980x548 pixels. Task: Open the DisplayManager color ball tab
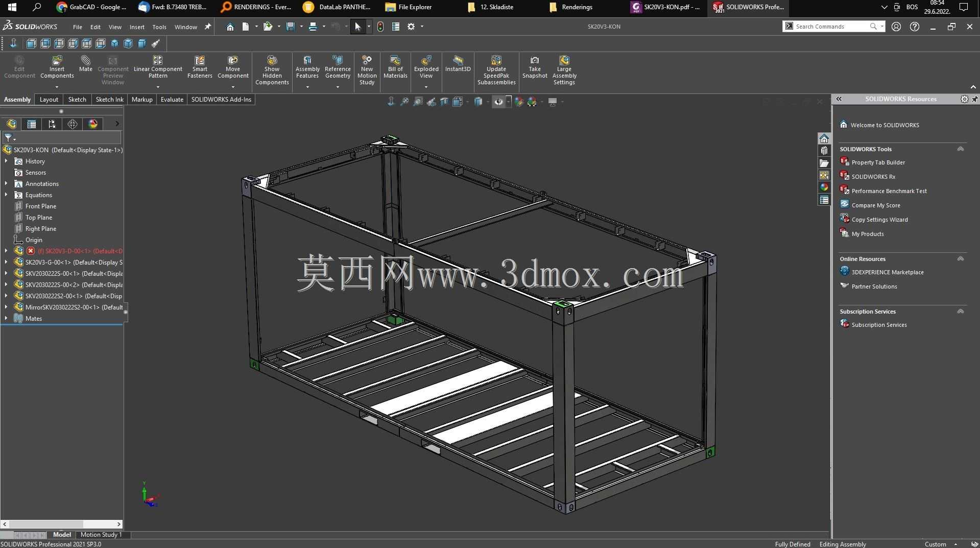[x=93, y=124]
